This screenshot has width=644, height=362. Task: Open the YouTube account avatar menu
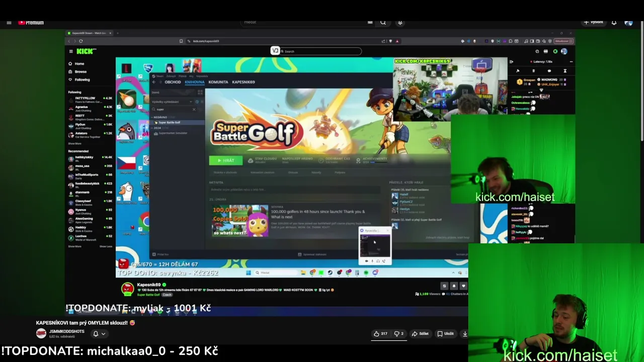point(628,23)
